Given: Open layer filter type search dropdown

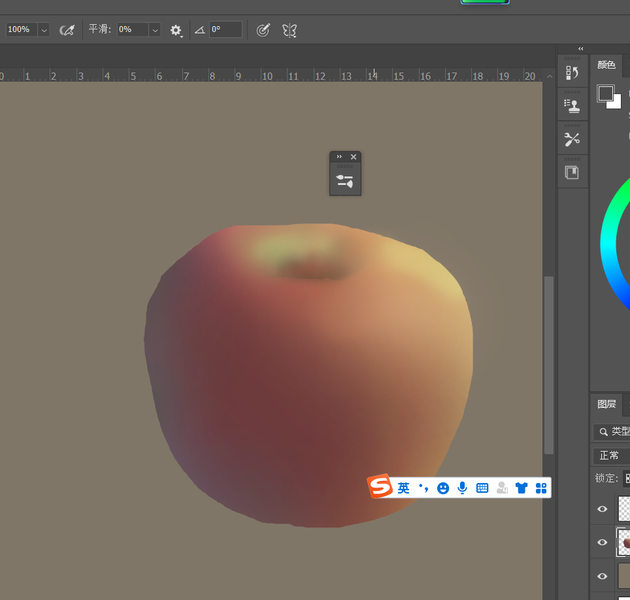Looking at the screenshot, I should click(x=612, y=432).
